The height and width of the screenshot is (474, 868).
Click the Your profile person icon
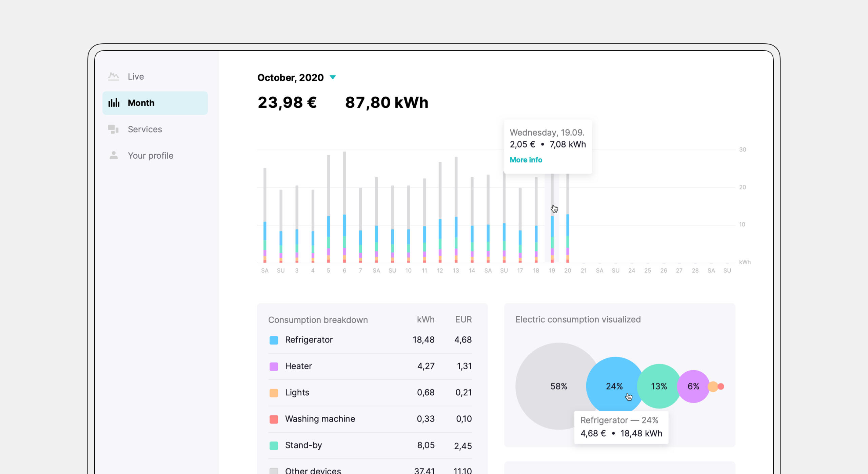[114, 155]
